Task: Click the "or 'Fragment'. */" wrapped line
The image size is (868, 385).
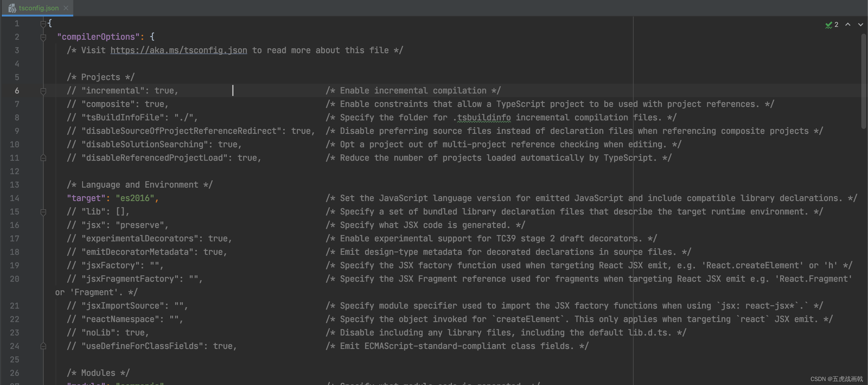Action: tap(96, 292)
